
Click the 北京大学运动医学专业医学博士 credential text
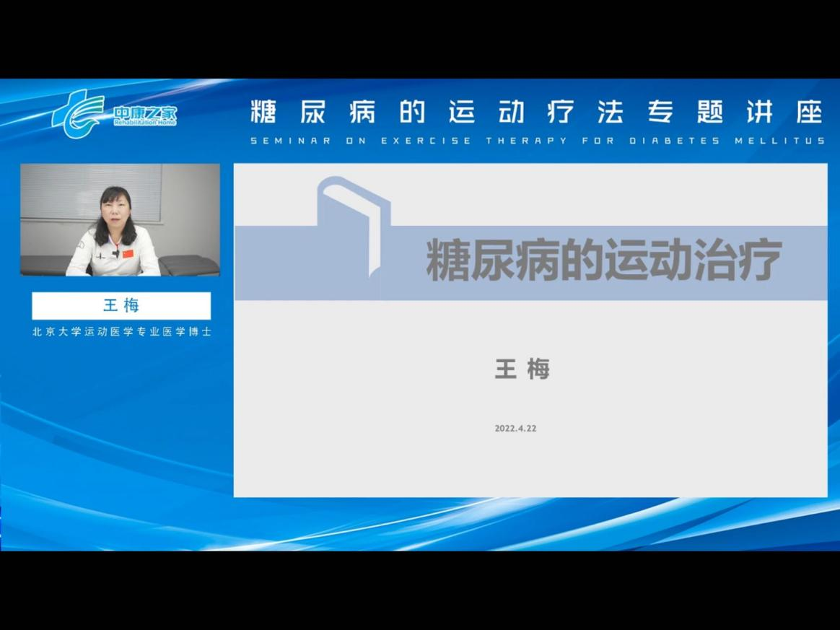pyautogui.click(x=121, y=332)
